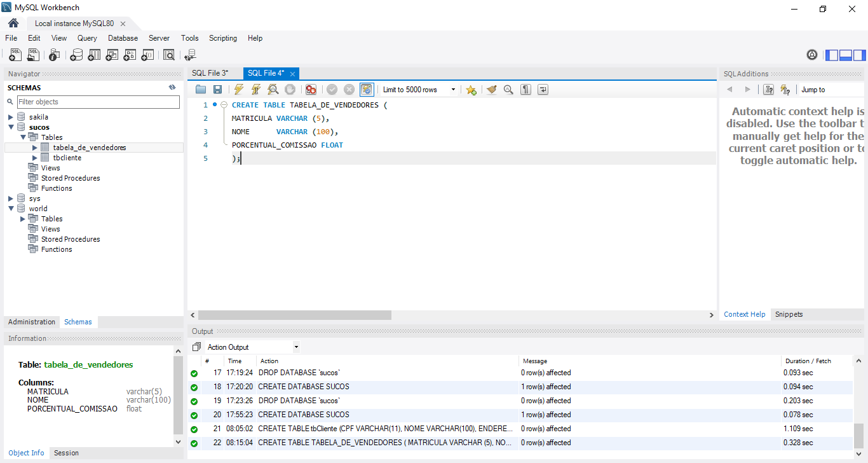This screenshot has height=463, width=868.
Task: Go to home screen tab
Action: click(13, 23)
